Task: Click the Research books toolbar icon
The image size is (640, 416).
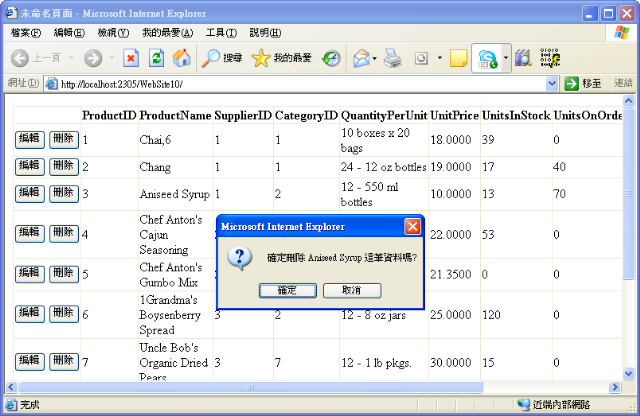Action: click(523, 58)
